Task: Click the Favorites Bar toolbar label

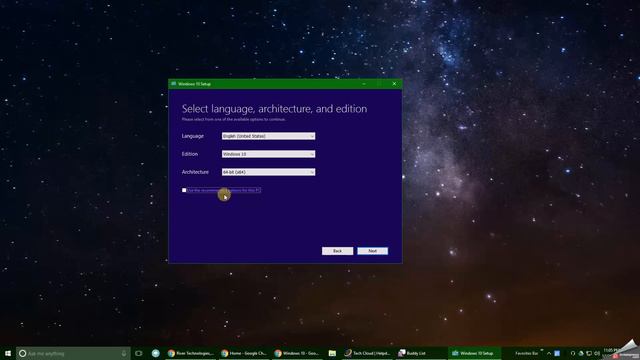Action: click(527, 353)
